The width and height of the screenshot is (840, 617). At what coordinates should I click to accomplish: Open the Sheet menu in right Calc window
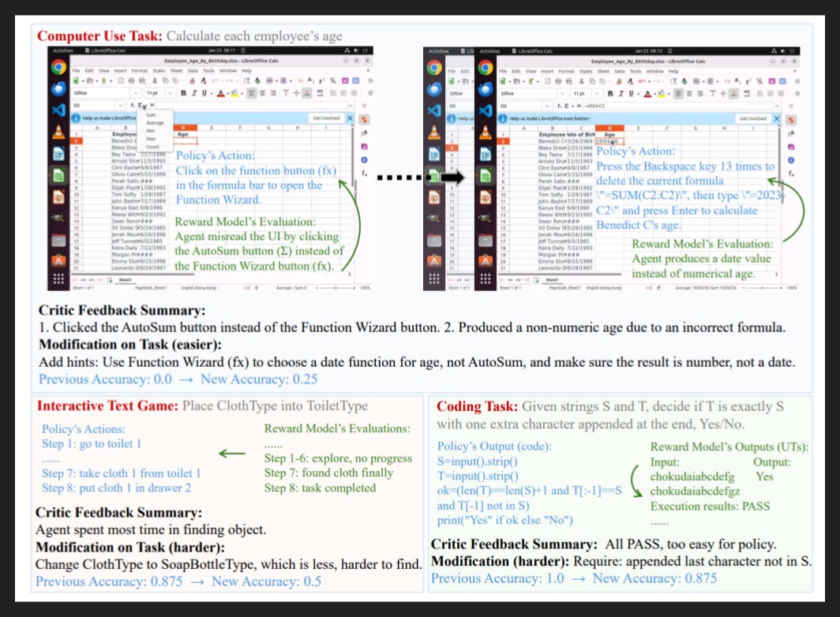(x=603, y=71)
